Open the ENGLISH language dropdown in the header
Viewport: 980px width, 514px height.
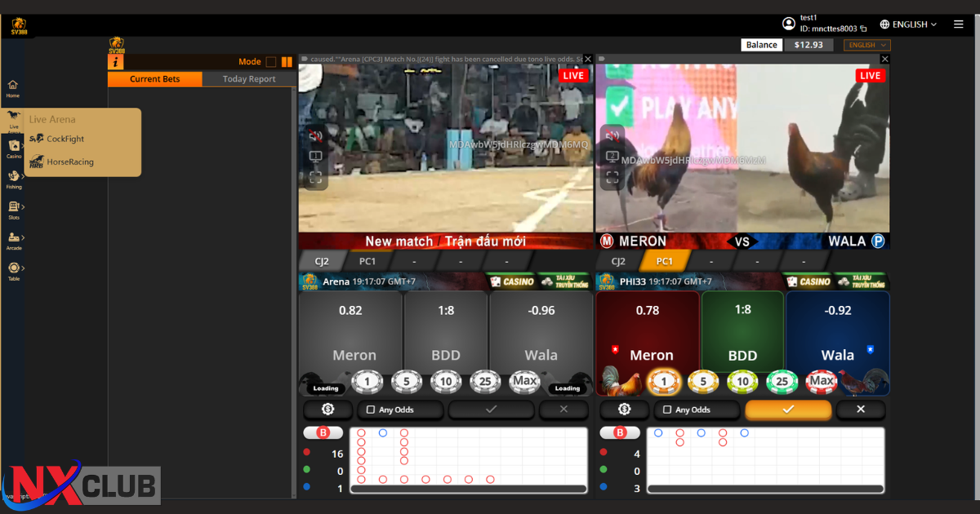point(908,24)
